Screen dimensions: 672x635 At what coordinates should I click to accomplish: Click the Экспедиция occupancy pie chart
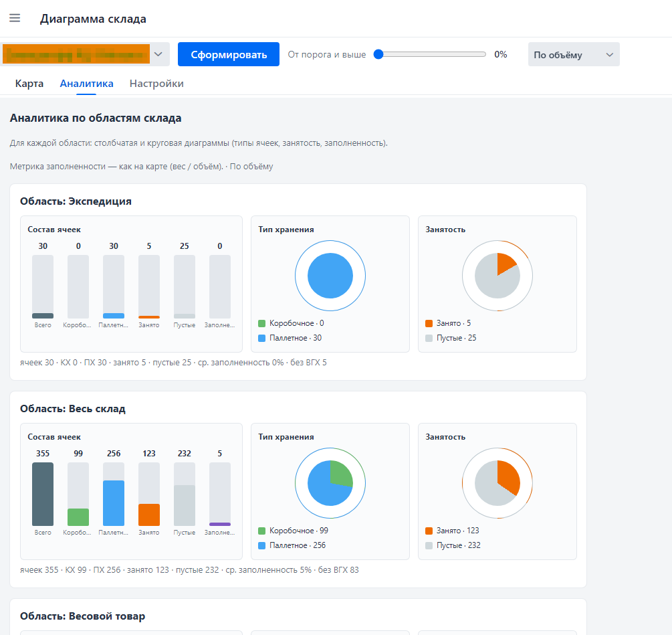pyautogui.click(x=497, y=276)
